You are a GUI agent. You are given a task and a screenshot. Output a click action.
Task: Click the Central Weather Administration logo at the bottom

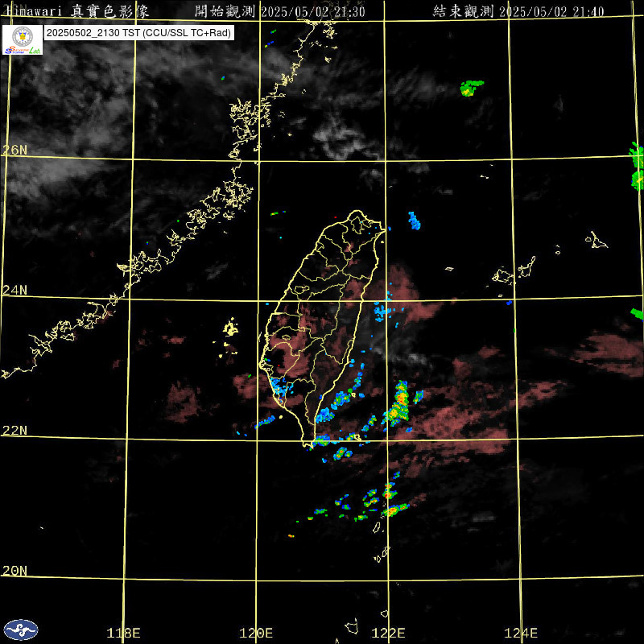tap(21, 630)
